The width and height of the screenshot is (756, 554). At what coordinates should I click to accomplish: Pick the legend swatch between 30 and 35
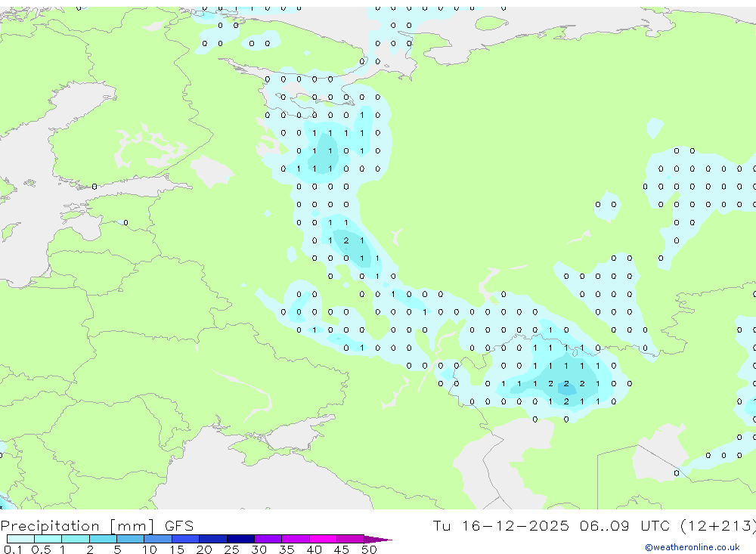tap(268, 539)
